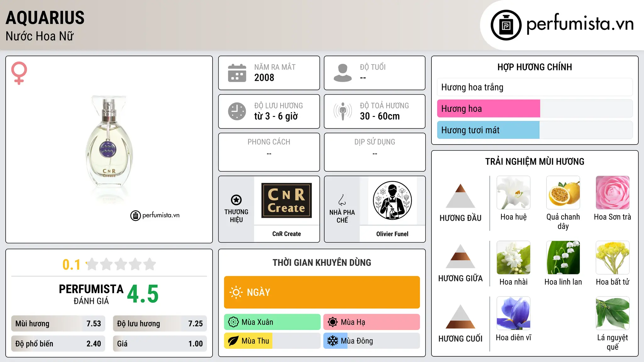Click the Thương Hiệu label

tap(236, 216)
